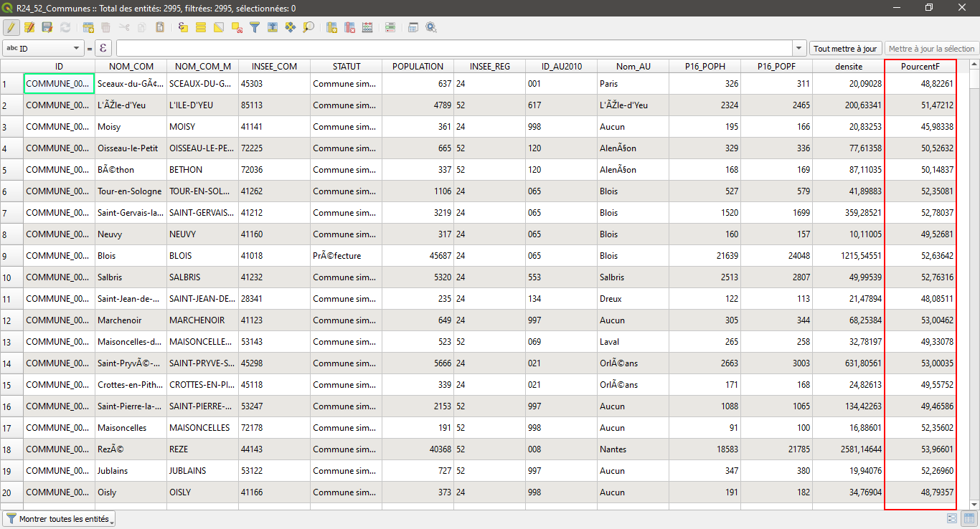Viewport: 980px width, 529px height.
Task: Click the Dreux cell in Nom_AU
Action: pos(633,299)
